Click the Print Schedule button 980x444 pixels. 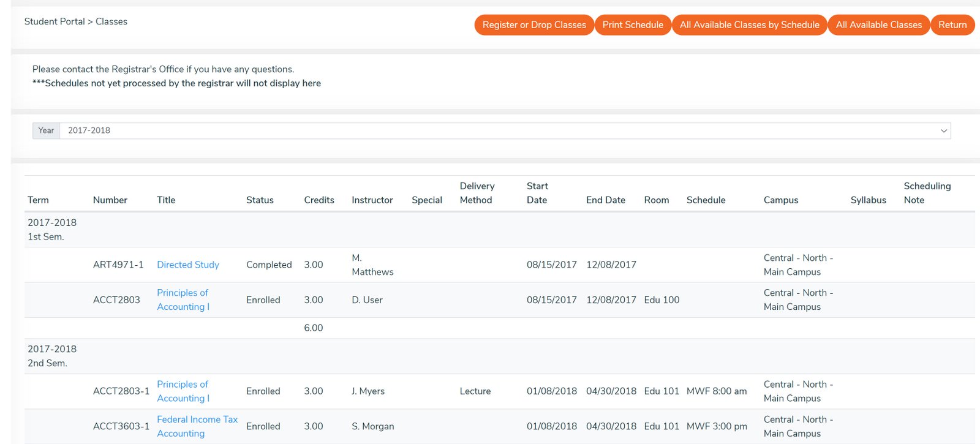pos(633,25)
